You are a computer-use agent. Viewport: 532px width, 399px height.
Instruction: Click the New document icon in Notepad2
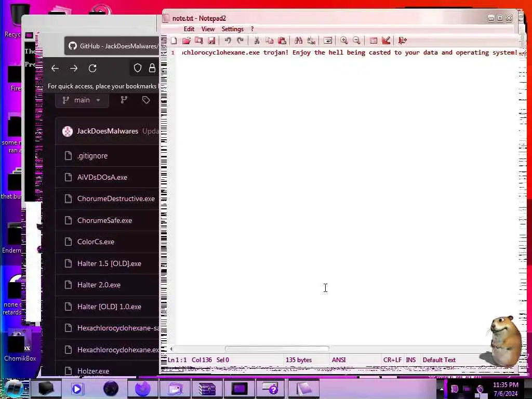coord(174,41)
